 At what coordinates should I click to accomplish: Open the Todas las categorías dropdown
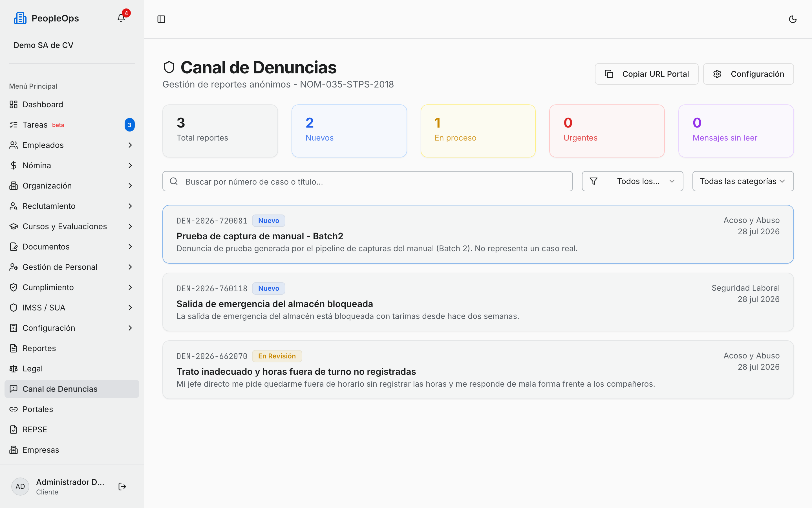coord(743,181)
